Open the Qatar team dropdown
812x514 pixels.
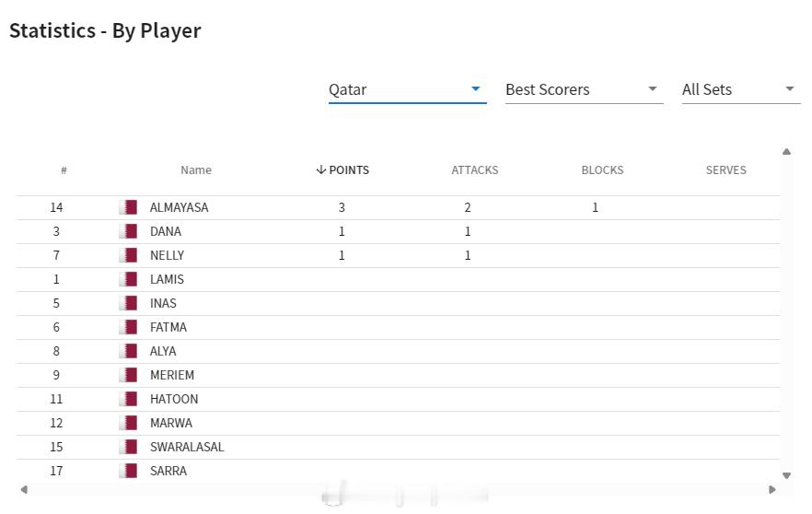[407, 89]
